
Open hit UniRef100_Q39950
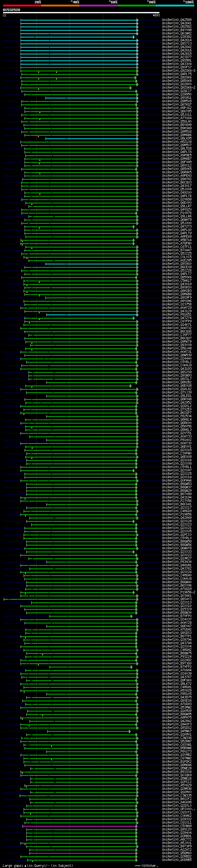tap(177, 94)
